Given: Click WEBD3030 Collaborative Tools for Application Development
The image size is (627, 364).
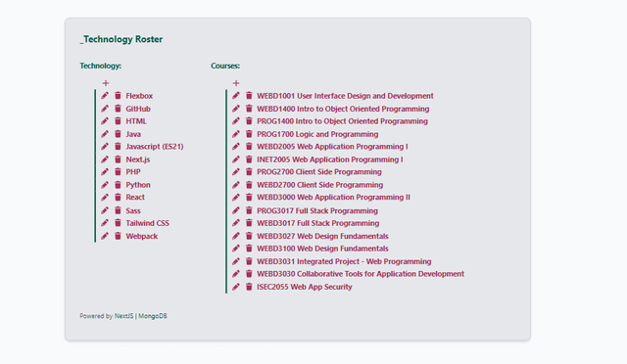Looking at the screenshot, I should (361, 274).
